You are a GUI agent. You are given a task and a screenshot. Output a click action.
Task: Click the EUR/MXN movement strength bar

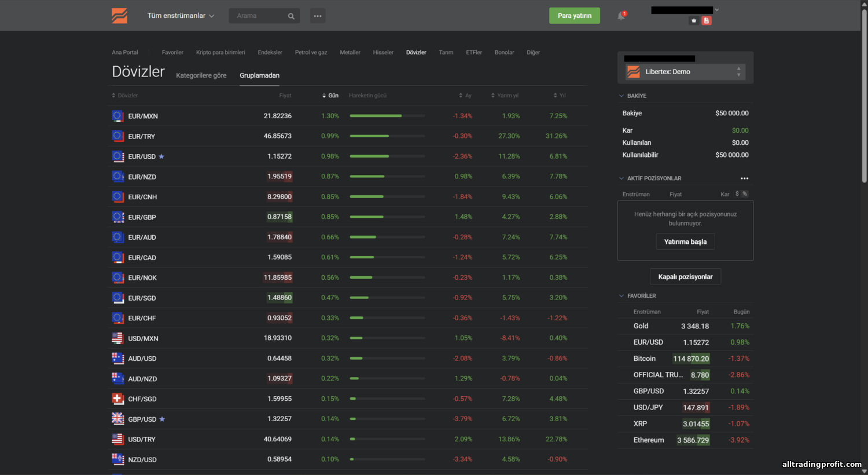coord(387,116)
